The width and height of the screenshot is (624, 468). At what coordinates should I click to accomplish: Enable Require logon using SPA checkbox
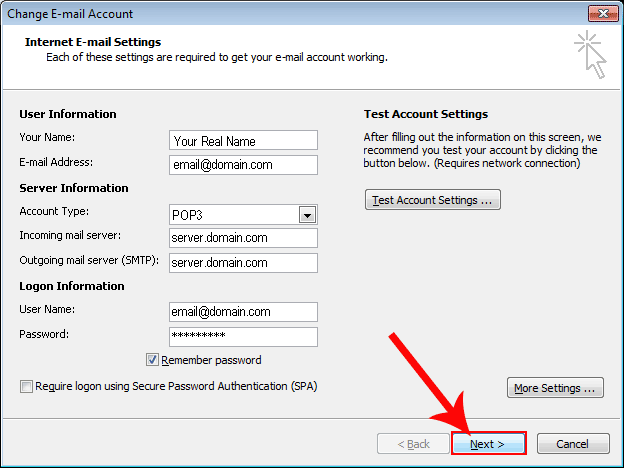point(26,386)
